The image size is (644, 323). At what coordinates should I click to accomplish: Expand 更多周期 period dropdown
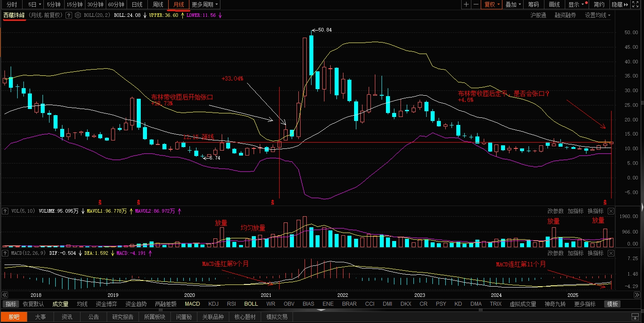[205, 4]
